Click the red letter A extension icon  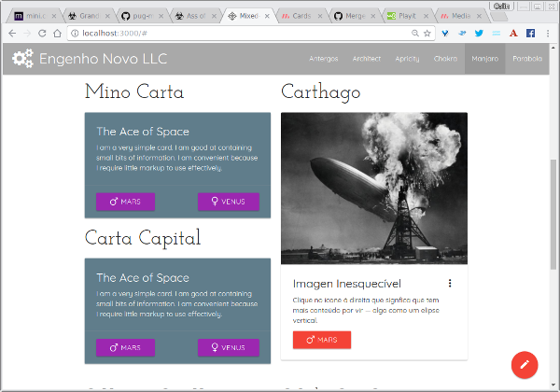[513, 34]
